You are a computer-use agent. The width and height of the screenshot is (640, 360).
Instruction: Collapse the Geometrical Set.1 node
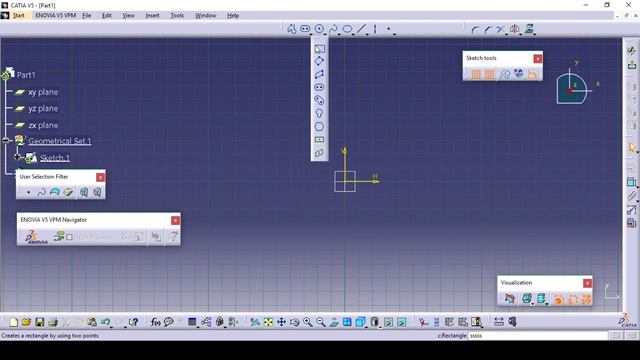coord(6,141)
